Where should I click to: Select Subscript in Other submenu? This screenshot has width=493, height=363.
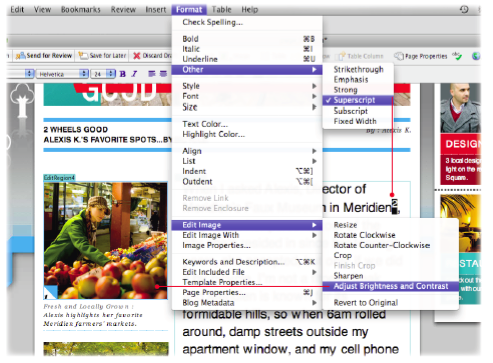pyautogui.click(x=358, y=111)
